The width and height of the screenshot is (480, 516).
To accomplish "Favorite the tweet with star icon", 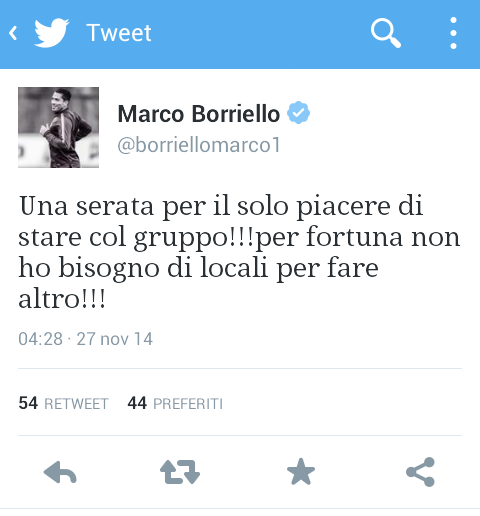I will click(x=301, y=471).
